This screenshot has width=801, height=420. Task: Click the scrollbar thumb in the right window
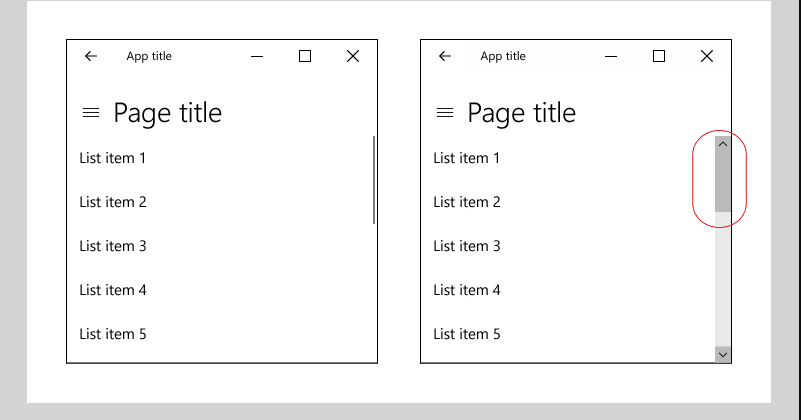[723, 182]
